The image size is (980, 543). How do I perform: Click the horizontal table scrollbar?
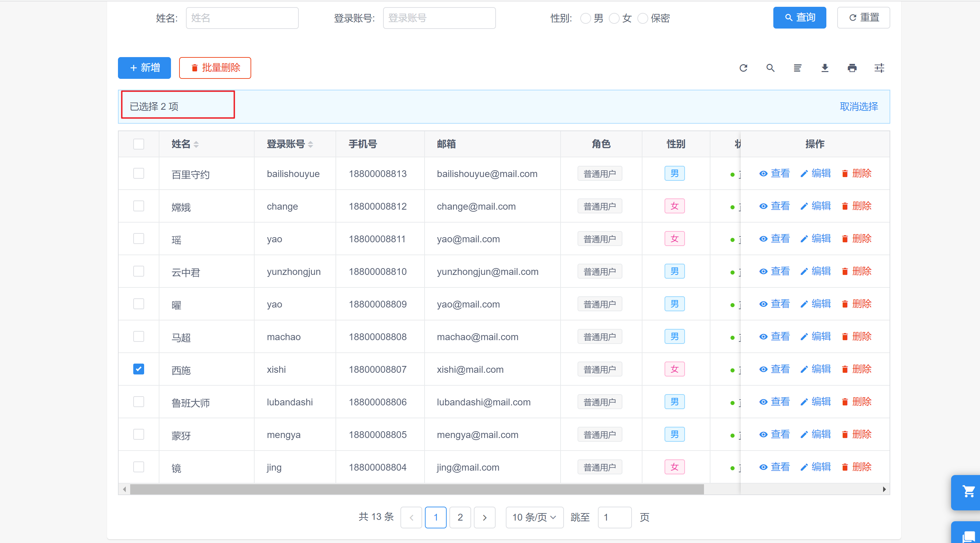(x=416, y=489)
